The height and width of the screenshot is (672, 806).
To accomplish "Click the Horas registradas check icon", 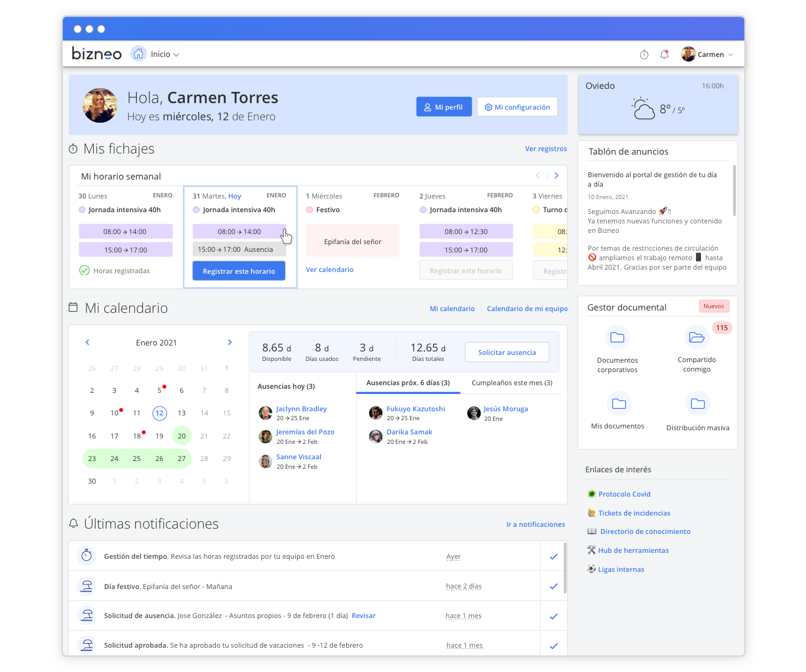I will (84, 270).
